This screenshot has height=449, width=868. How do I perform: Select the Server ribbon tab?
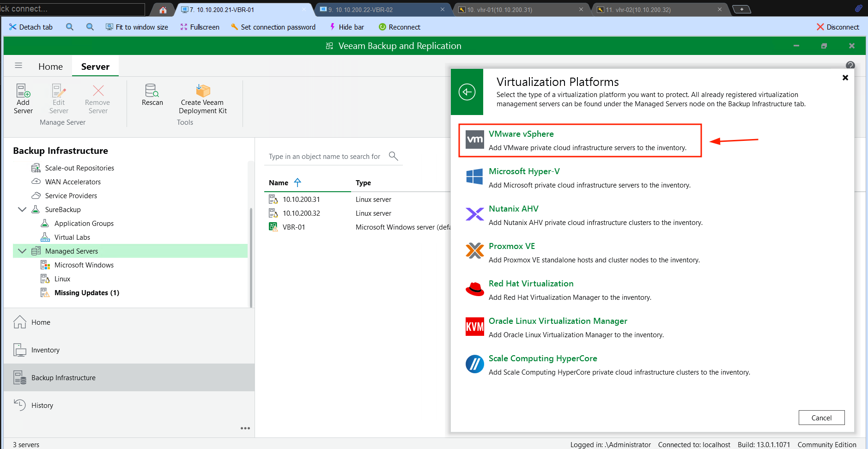(95, 67)
